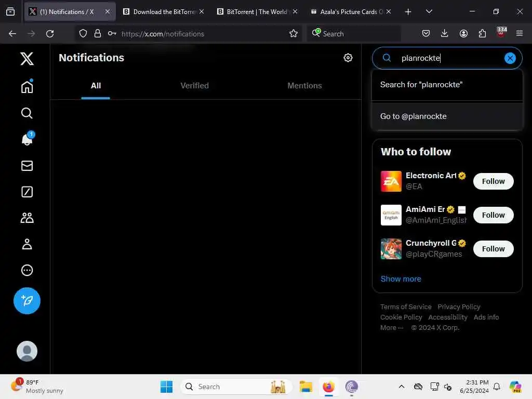Follow Crunchyroll Games account
The width and height of the screenshot is (532, 399).
click(x=493, y=249)
